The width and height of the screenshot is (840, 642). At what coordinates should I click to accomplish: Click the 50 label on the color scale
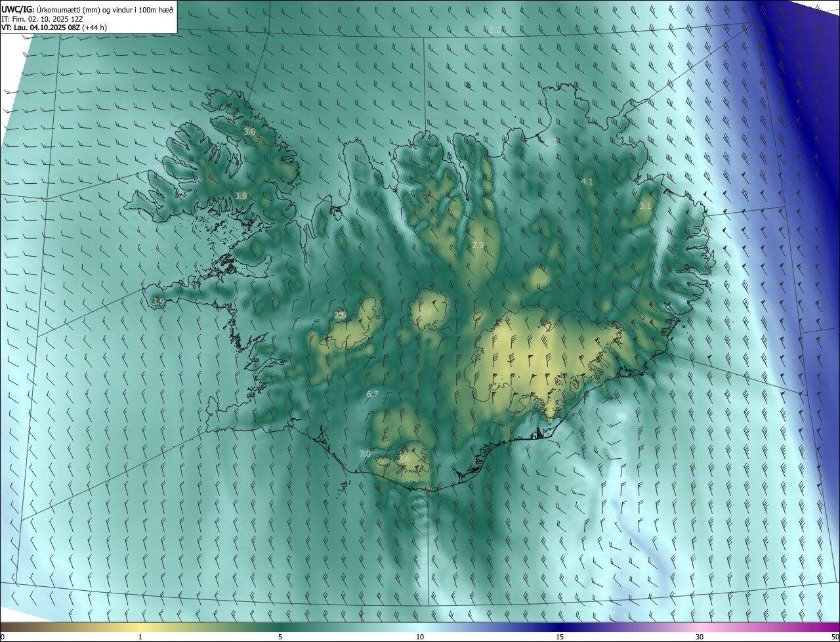coord(835,637)
